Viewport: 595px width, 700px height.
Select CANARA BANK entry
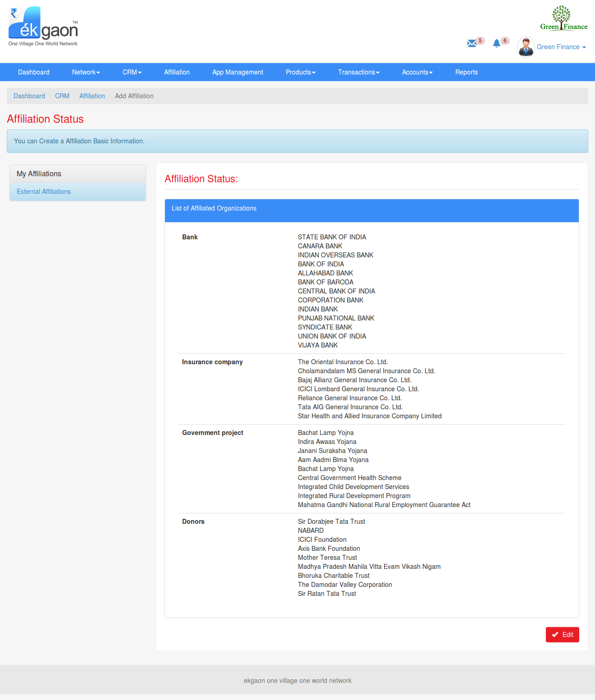click(x=320, y=246)
